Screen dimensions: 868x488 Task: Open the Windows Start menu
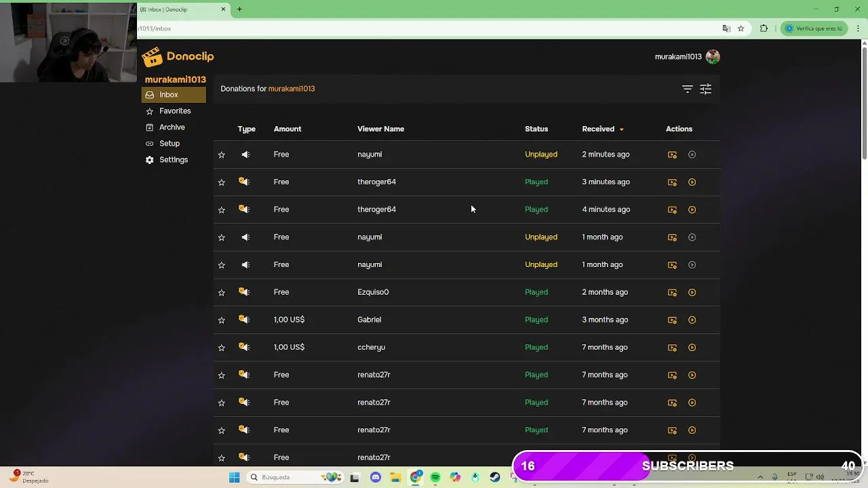tap(235, 477)
